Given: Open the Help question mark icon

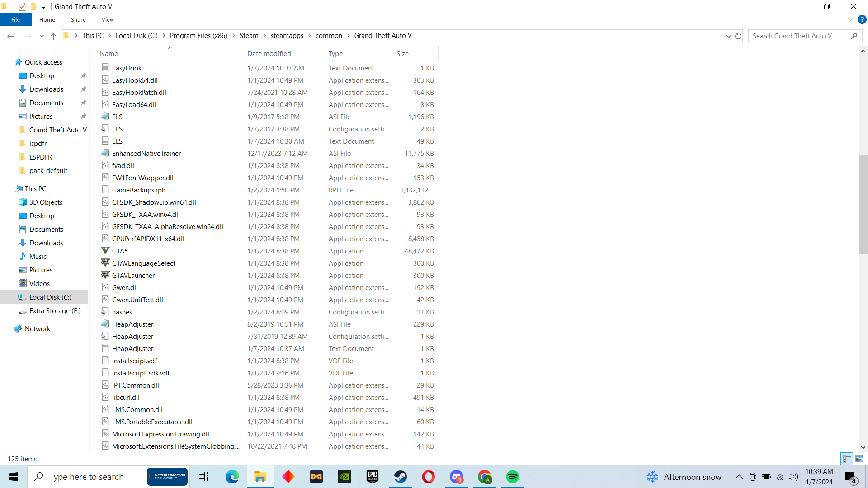Looking at the screenshot, I should point(862,19).
